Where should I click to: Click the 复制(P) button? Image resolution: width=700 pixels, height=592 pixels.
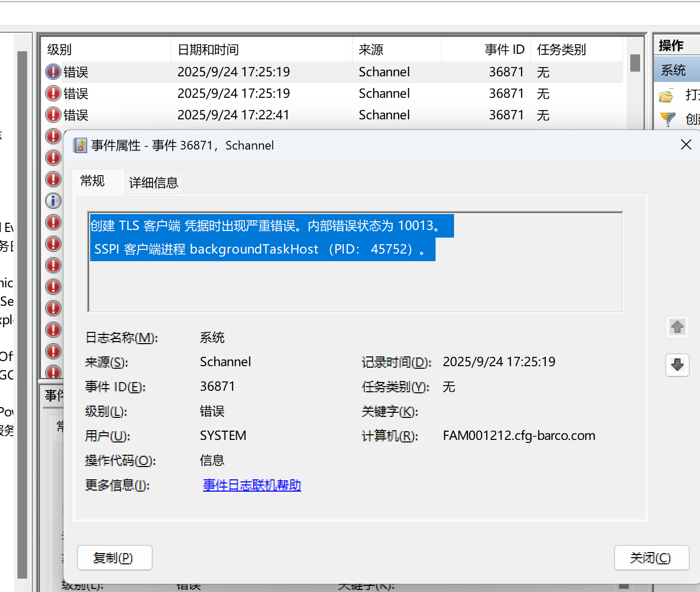114,558
